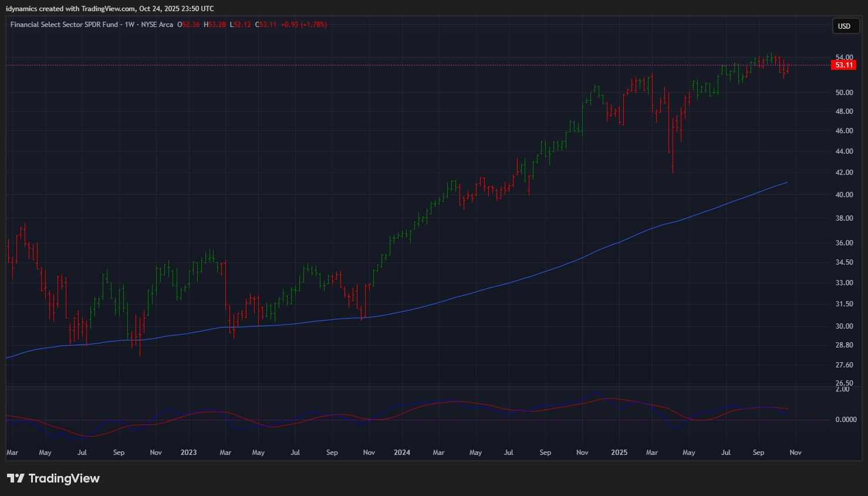Select the C53.11 close value in legend

(x=266, y=25)
